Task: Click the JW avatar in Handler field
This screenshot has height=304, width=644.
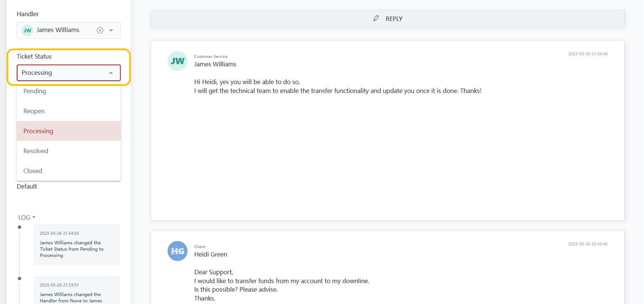Action: [x=27, y=30]
